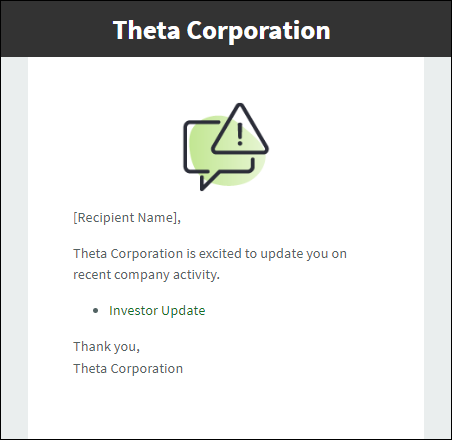452x440 pixels.
Task: Select the bullet before Investor Update
Action: click(96, 311)
